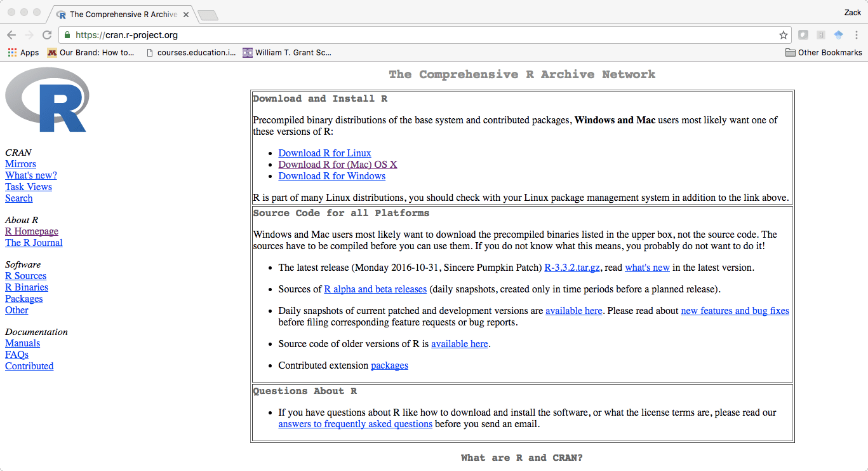The width and height of the screenshot is (868, 471).
Task: Open the FAQs link
Action: click(17, 355)
